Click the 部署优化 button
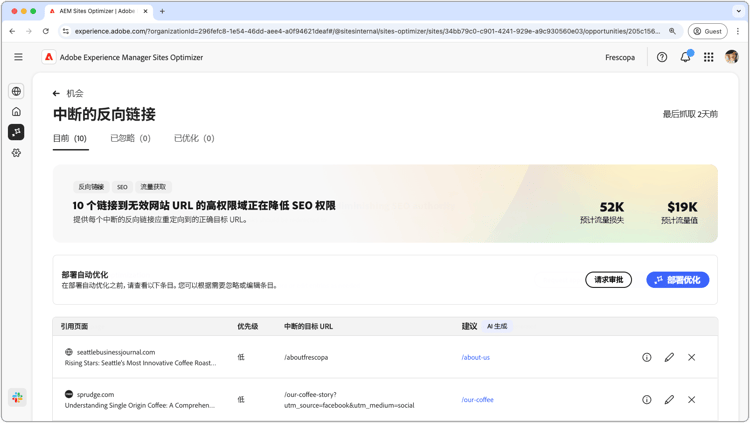Viewport: 750px width, 423px height. click(x=678, y=280)
